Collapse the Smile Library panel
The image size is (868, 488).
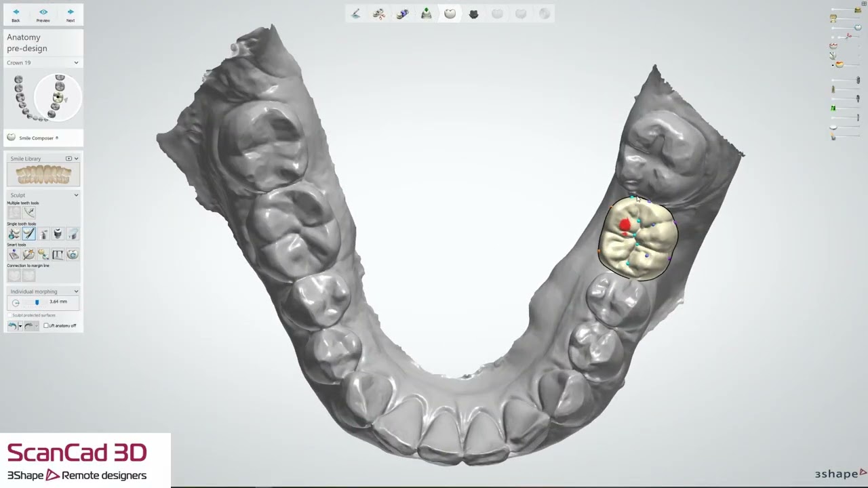coord(76,159)
